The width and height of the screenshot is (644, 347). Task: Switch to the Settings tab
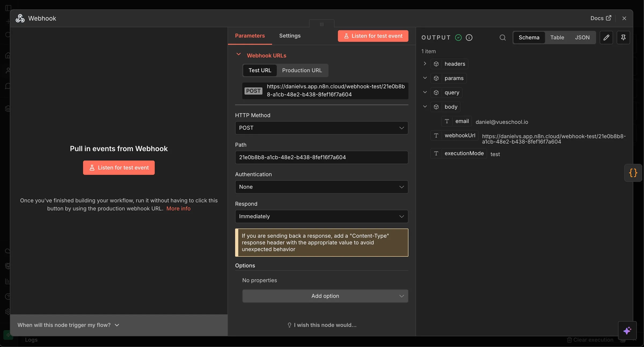click(290, 36)
